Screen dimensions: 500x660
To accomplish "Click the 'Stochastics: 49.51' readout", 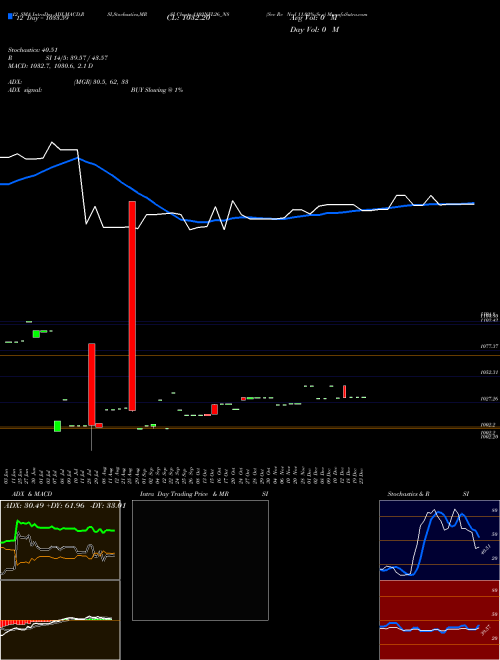I will tap(33, 50).
